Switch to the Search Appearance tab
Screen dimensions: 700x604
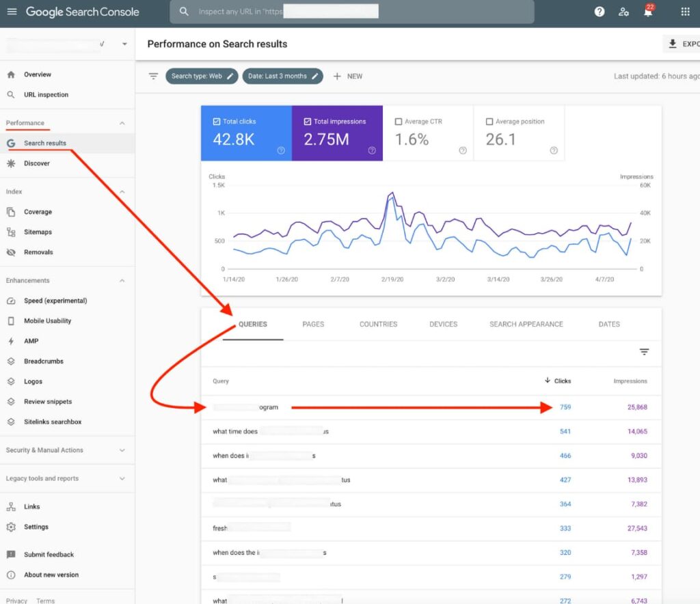point(526,325)
